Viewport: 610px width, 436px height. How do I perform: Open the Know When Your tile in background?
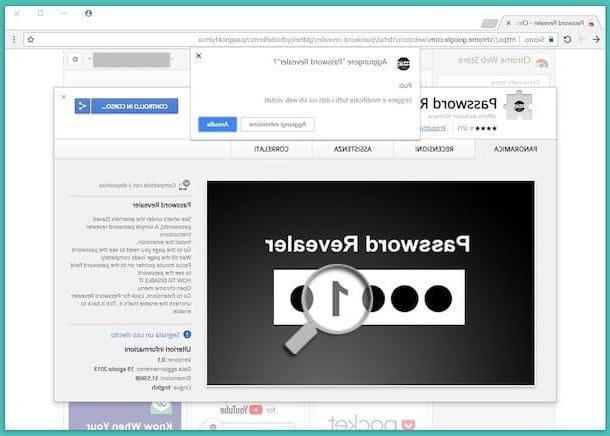pos(125,417)
